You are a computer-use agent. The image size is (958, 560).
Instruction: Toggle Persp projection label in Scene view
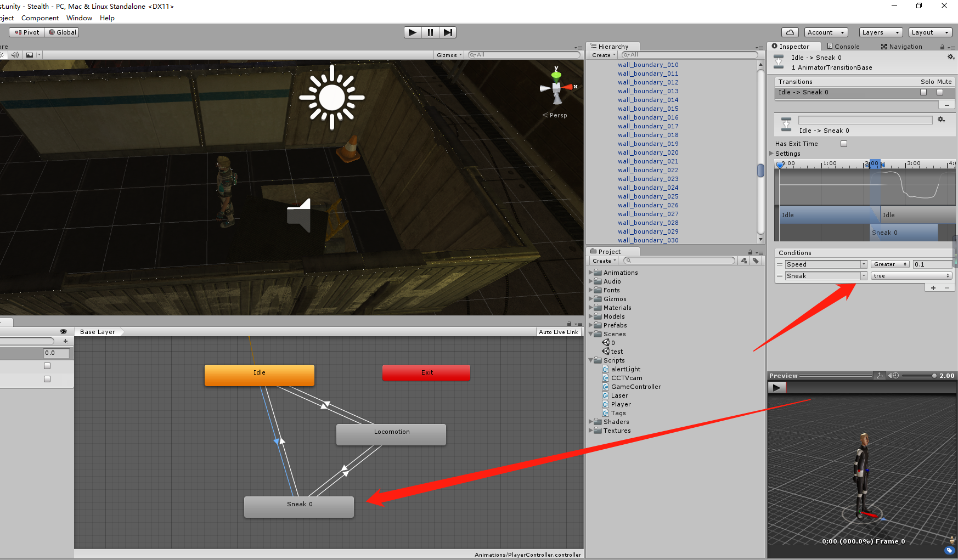pos(558,115)
